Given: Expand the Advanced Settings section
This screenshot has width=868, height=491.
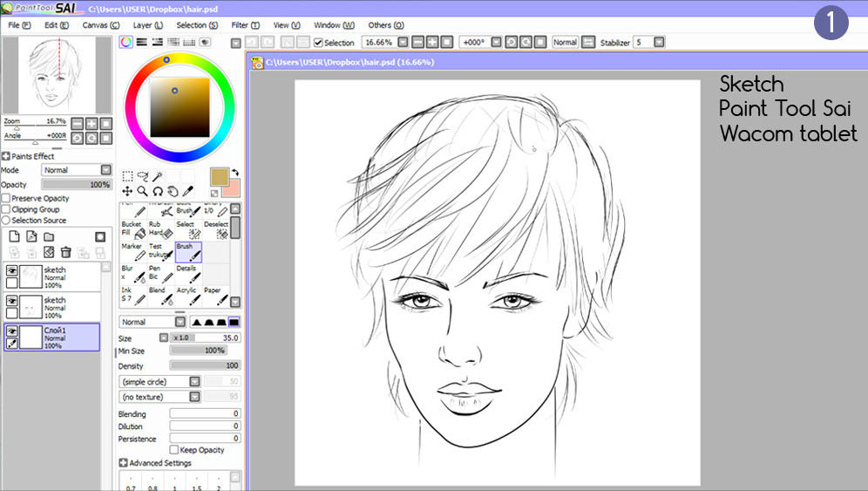Looking at the screenshot, I should point(123,463).
